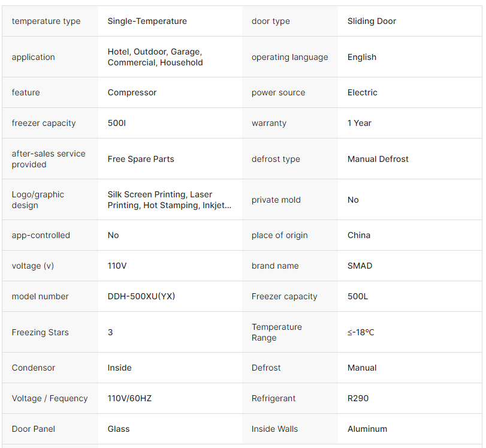Screen dimensions: 486x448
Task: Select the 'Manual Defrost' value
Action: (x=378, y=159)
